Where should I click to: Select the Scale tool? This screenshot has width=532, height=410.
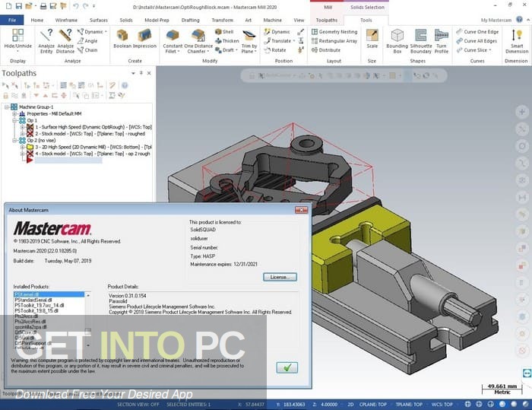[x=372, y=39]
